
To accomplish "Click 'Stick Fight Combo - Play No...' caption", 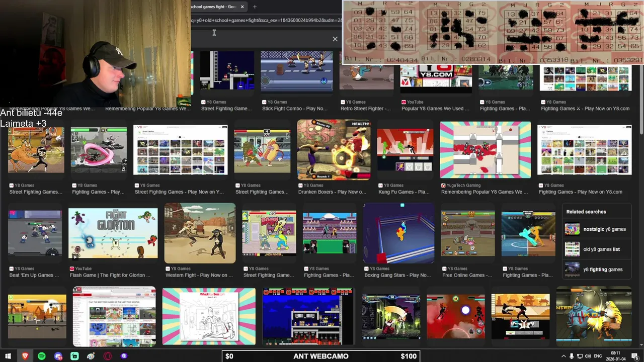I will point(295,109).
